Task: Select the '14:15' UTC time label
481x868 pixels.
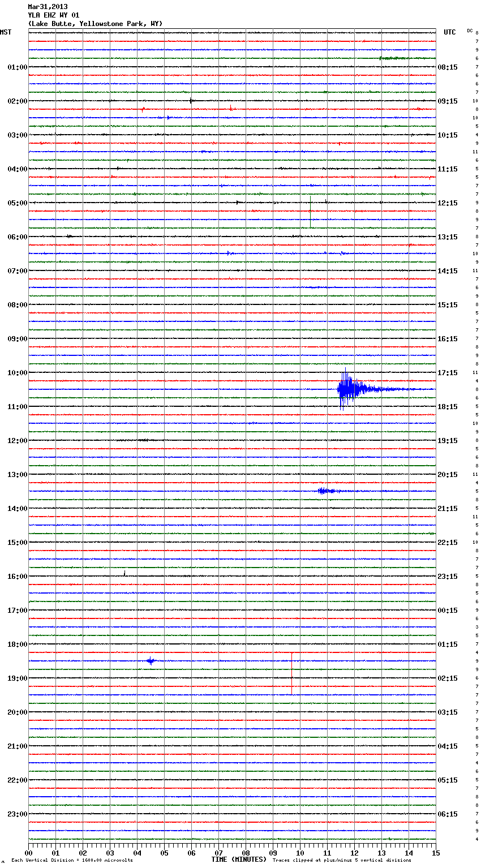Action: tap(448, 271)
